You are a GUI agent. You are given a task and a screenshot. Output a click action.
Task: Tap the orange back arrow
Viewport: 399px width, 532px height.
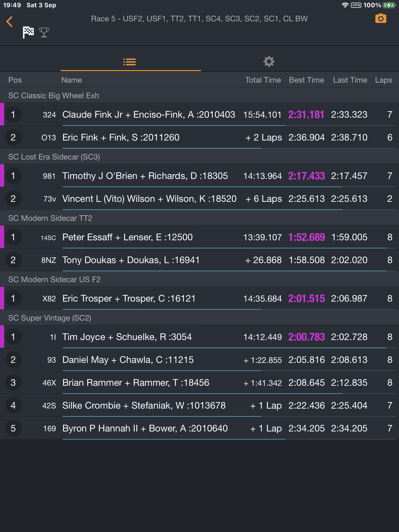(10, 22)
